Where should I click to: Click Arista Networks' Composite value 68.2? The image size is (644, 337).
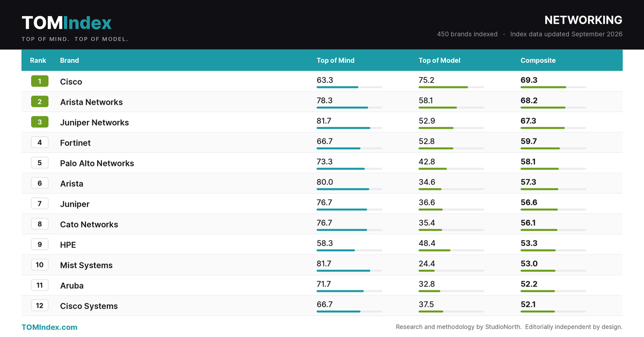tap(529, 100)
